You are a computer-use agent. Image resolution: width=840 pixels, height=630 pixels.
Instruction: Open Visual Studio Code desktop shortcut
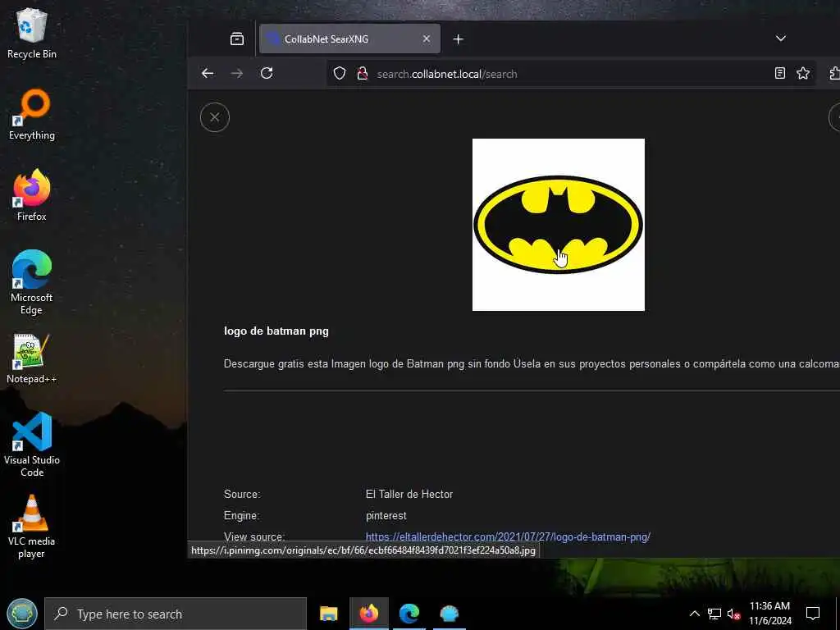[32, 445]
